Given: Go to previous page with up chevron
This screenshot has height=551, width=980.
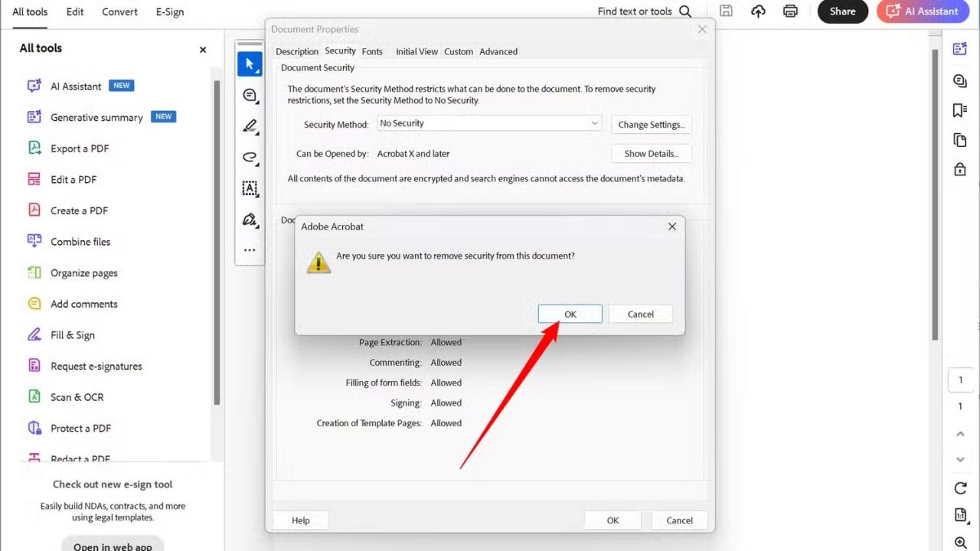Looking at the screenshot, I should (x=960, y=434).
